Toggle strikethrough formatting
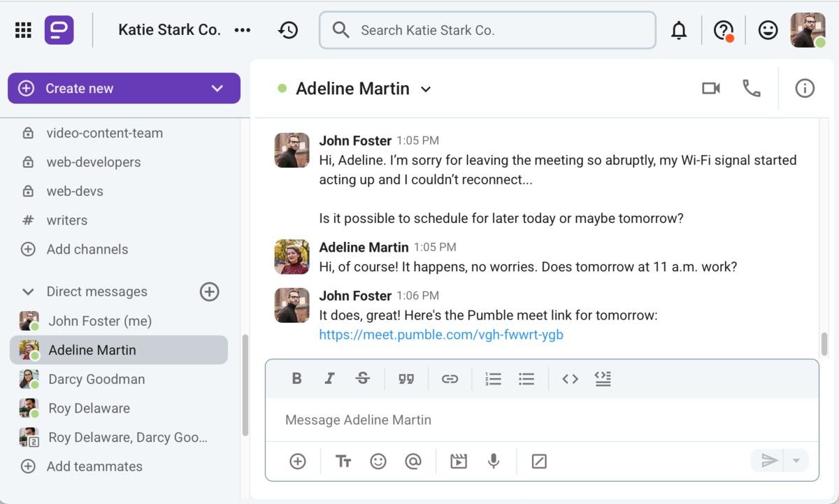The width and height of the screenshot is (839, 504). [362, 379]
